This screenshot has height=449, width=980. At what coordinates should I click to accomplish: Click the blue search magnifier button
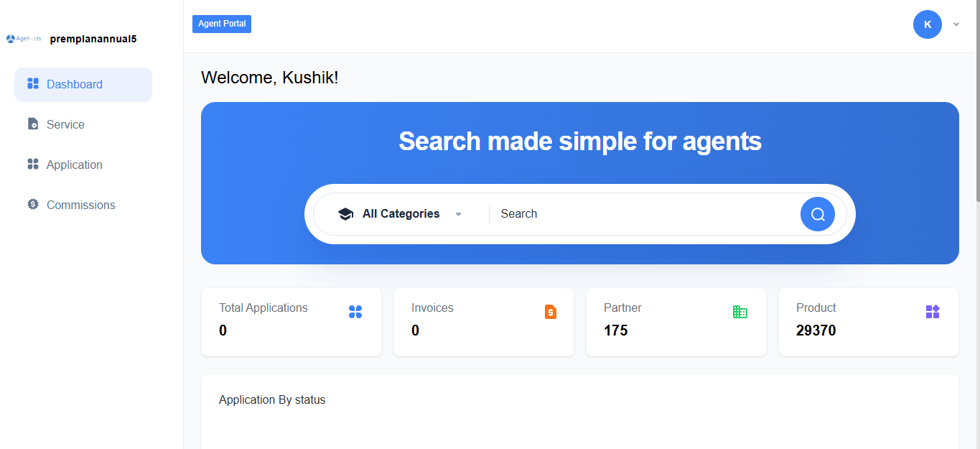tap(817, 214)
